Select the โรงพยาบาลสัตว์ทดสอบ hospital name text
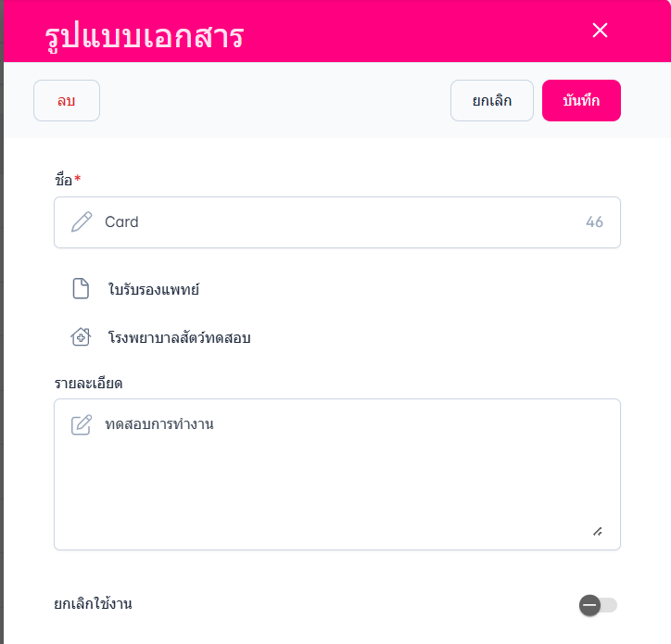671x644 pixels. coord(179,338)
